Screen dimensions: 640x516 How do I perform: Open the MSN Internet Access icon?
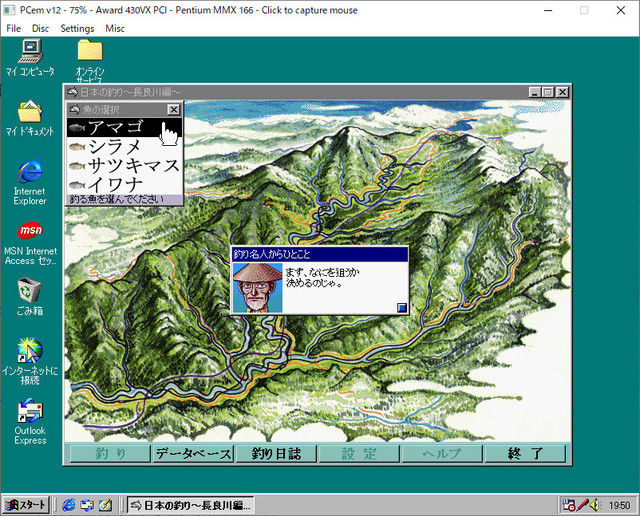30,244
